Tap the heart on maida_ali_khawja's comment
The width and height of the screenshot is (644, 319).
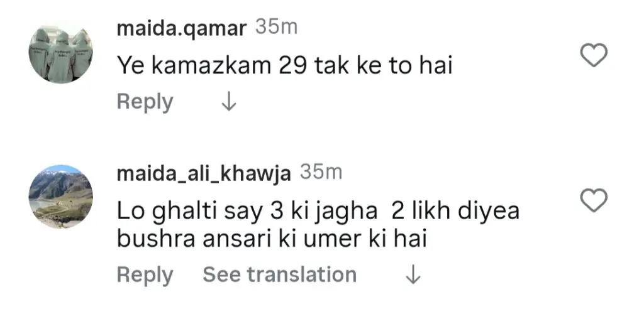592,200
